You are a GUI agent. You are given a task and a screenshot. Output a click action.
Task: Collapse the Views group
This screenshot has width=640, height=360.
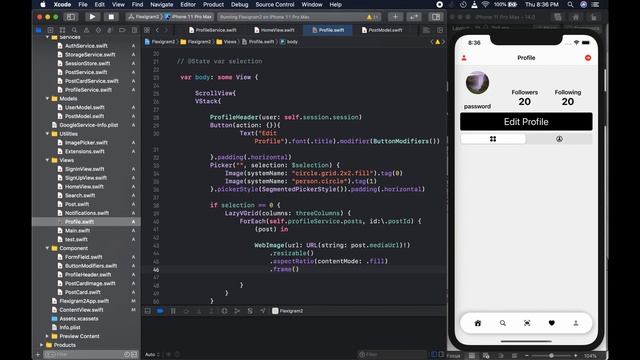47,160
